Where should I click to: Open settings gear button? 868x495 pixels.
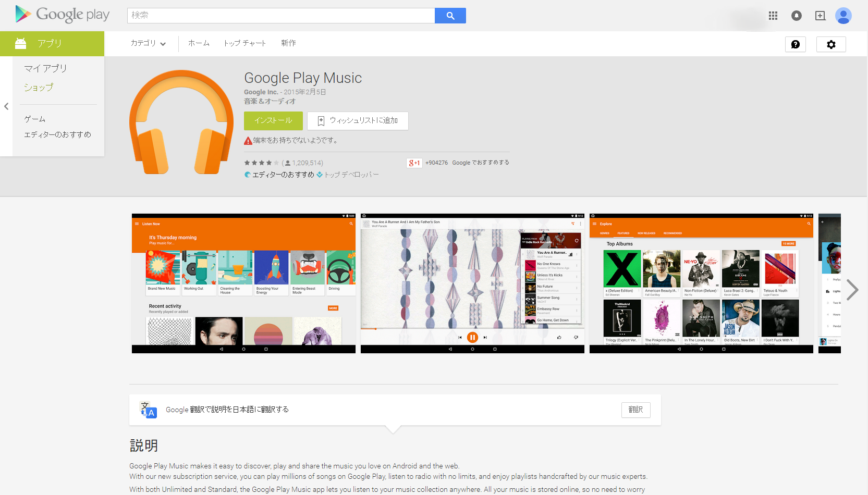(x=831, y=44)
